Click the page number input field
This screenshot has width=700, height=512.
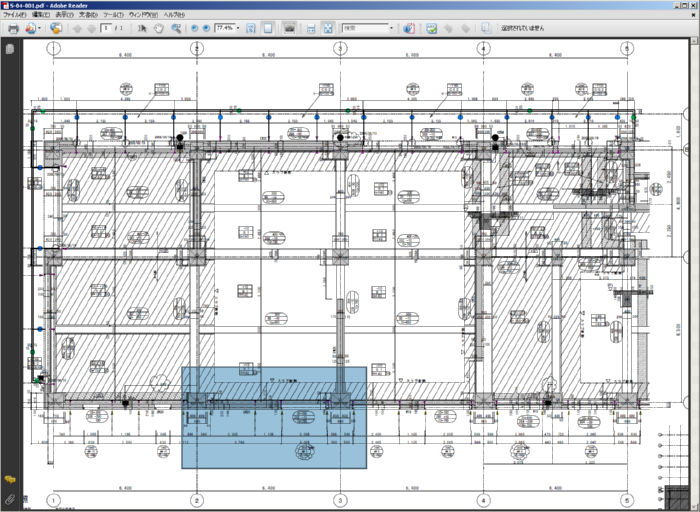click(x=105, y=28)
